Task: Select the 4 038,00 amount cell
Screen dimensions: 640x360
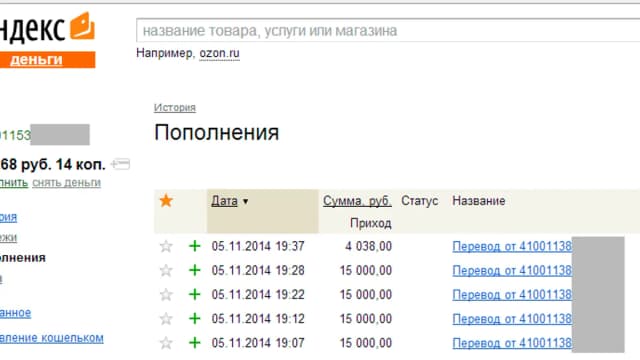Action: (x=369, y=246)
